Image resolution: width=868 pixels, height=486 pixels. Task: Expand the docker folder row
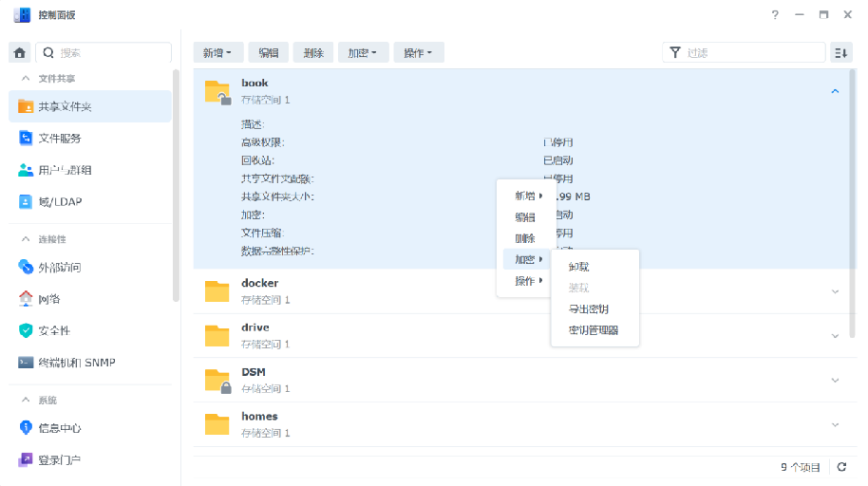click(x=835, y=291)
